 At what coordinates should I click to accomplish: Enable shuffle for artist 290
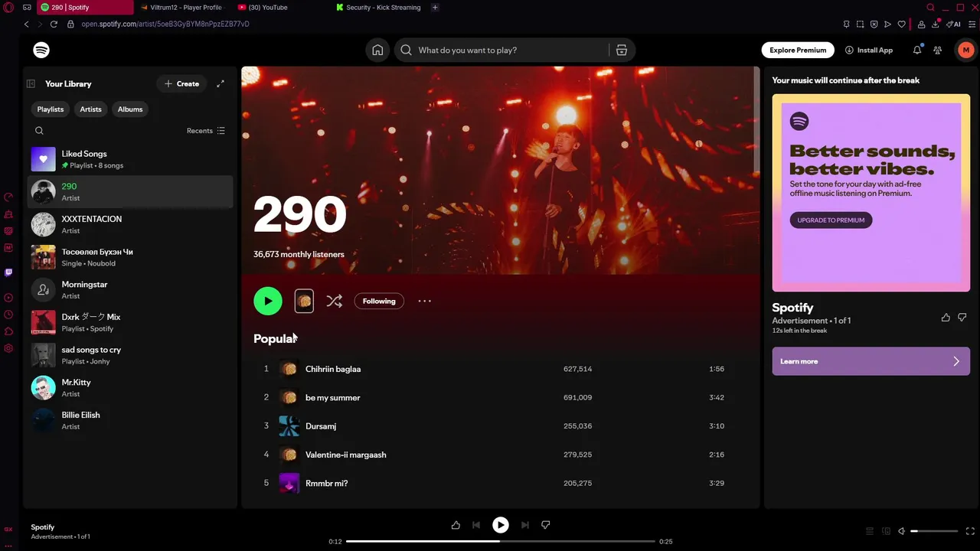coord(334,301)
